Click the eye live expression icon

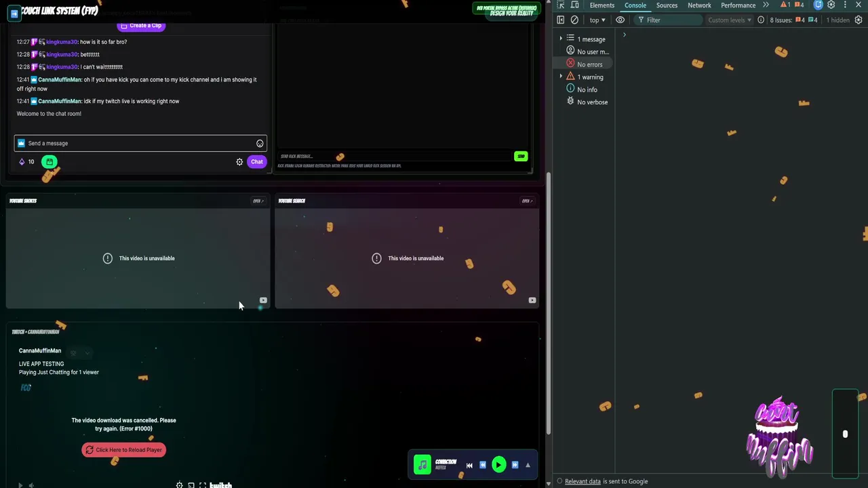[620, 20]
